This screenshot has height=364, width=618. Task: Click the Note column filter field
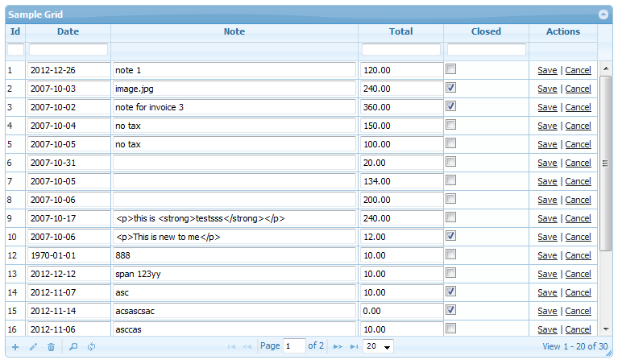coord(234,49)
